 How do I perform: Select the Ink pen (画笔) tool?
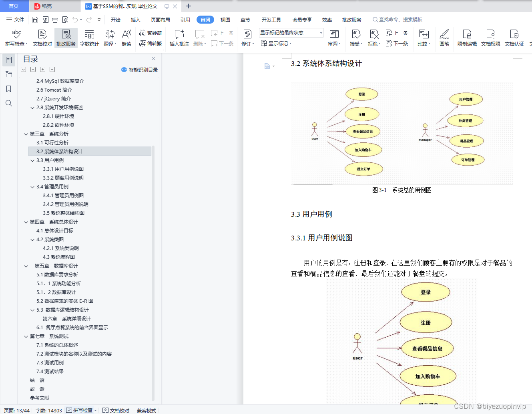[x=444, y=38]
